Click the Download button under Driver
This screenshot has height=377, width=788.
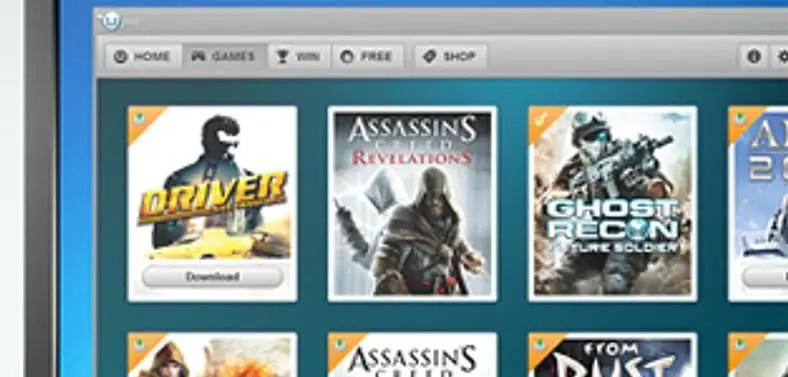pyautogui.click(x=213, y=276)
